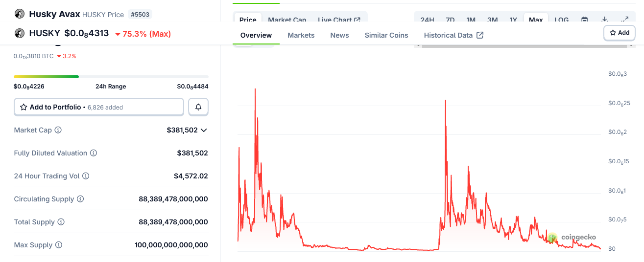Click the price alert bell icon
This screenshot has height=262, width=644.
198,107
